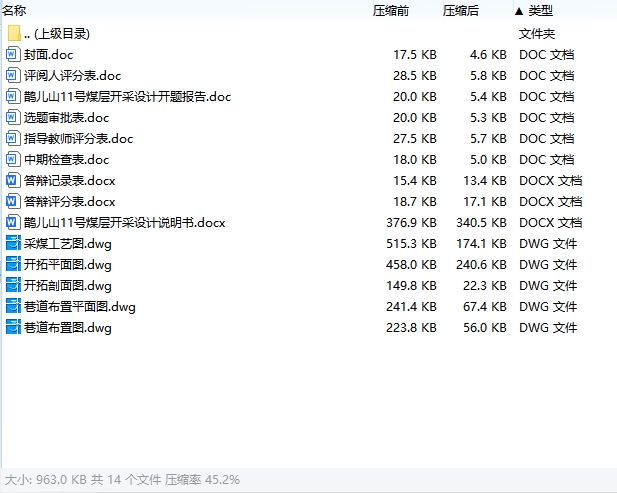Click the Word icon beside 中期检查表.doc
The height and width of the screenshot is (493, 617).
pos(13,159)
